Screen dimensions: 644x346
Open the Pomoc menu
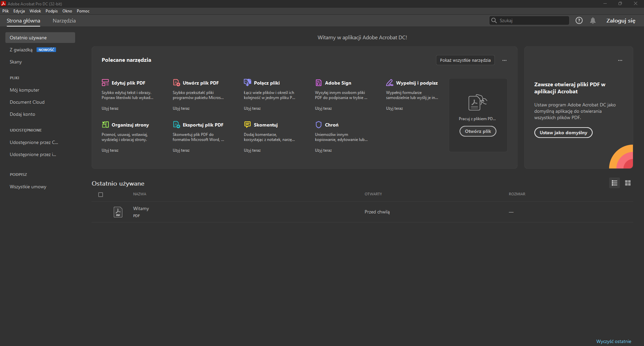[83, 11]
